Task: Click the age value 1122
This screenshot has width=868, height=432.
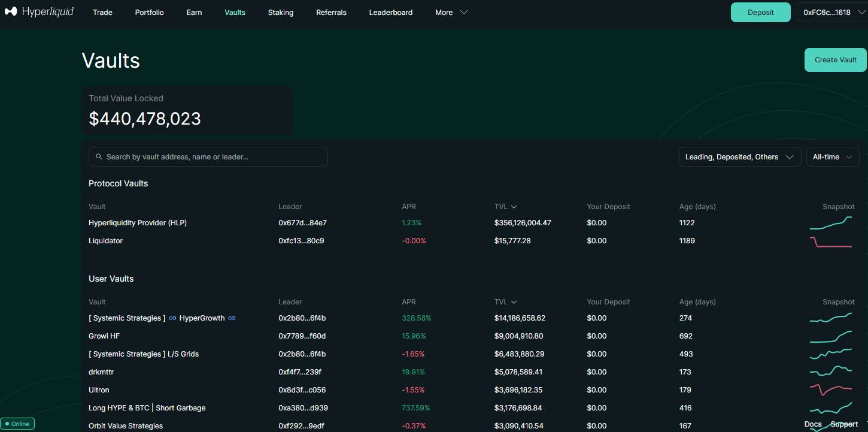Action: (x=687, y=223)
